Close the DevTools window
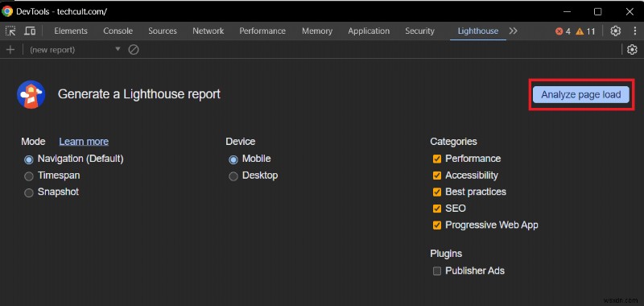644x306 pixels. (630, 11)
